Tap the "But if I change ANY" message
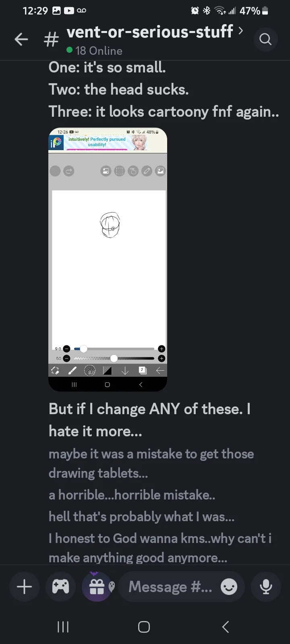 (x=149, y=420)
